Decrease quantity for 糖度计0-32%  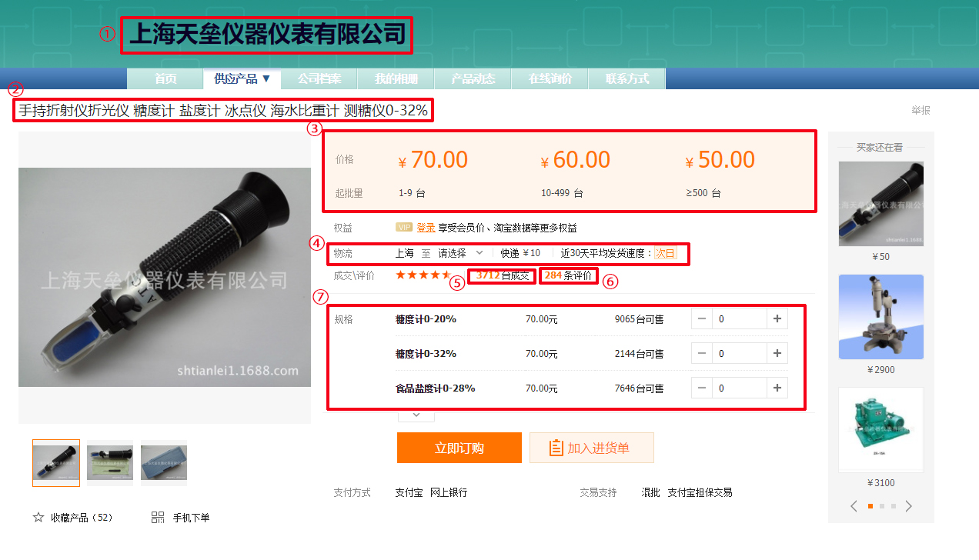click(702, 353)
